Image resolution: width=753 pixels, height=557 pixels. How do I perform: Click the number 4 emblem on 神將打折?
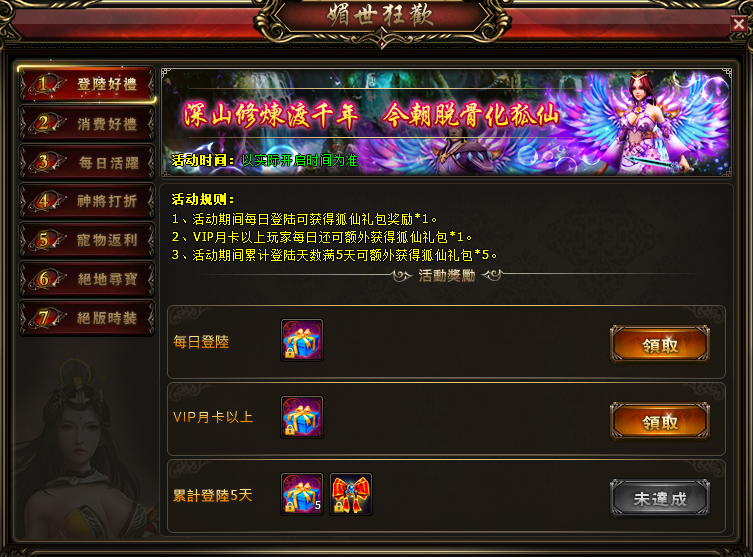point(44,201)
